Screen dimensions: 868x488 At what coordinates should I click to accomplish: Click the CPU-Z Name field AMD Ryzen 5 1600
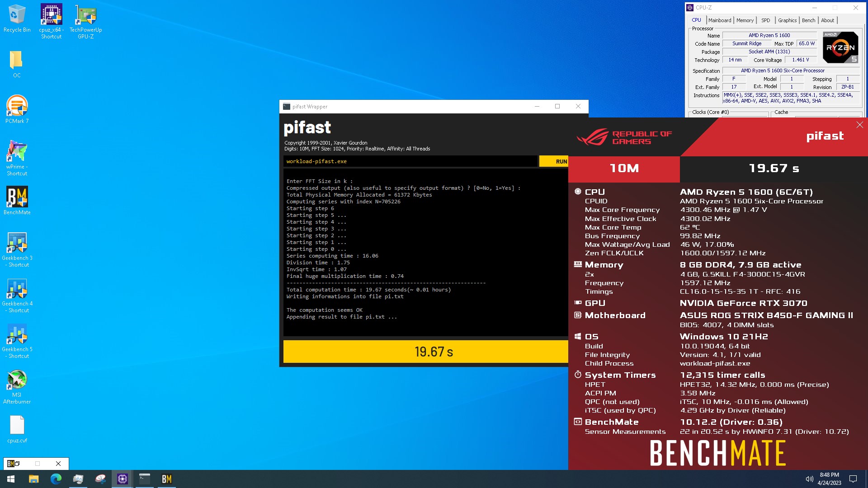769,35
